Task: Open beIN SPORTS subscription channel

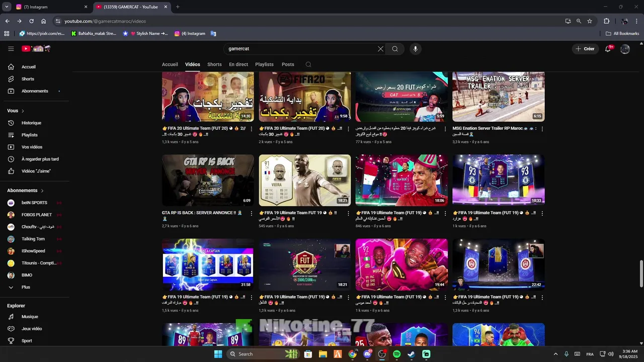Action: point(34,203)
